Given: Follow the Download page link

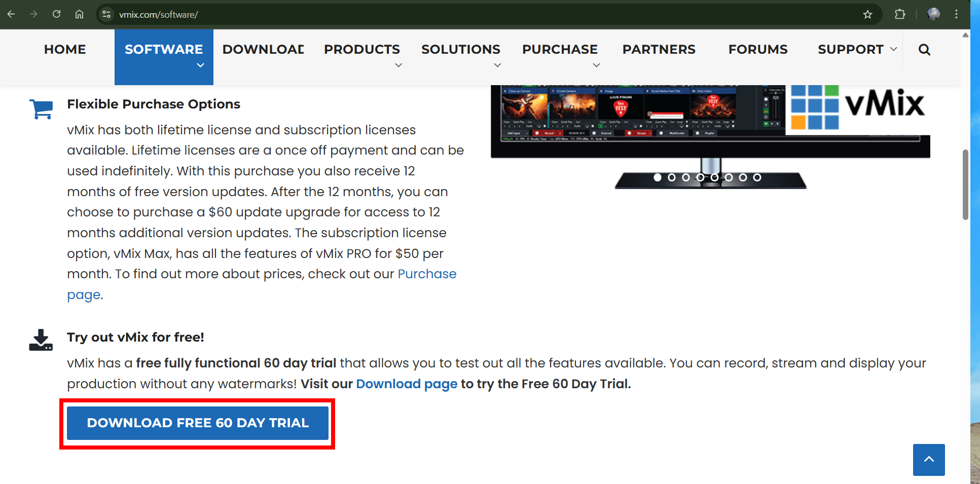Looking at the screenshot, I should click(x=407, y=384).
